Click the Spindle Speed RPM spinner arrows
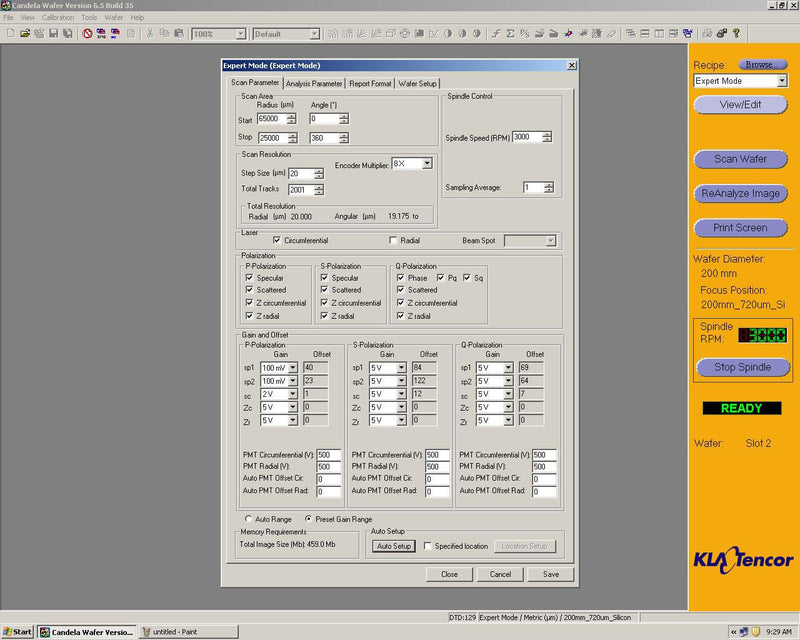Image resolution: width=800 pixels, height=640 pixels. point(547,137)
